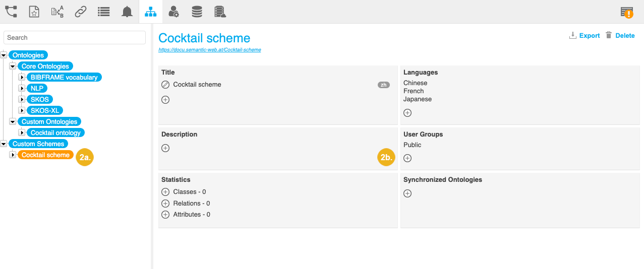Viewport: 644px width, 269px height.
Task: Expand the Cocktail scheme tree node
Action: [x=13, y=155]
